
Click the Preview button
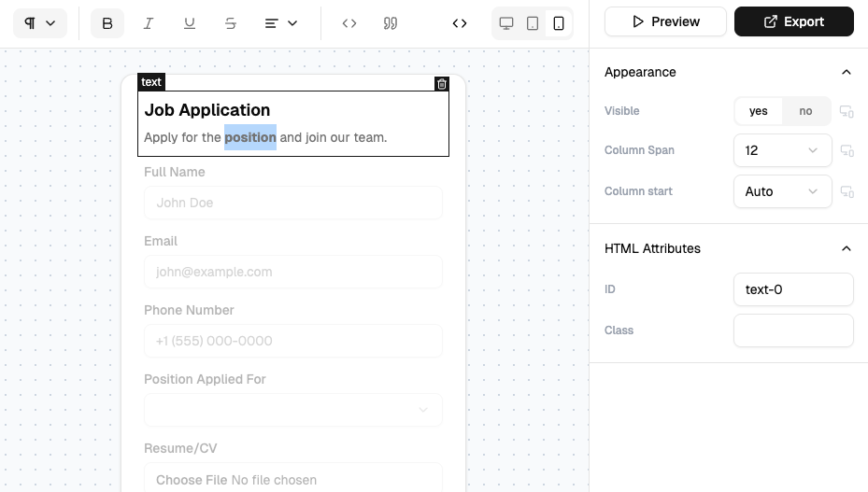tap(665, 21)
